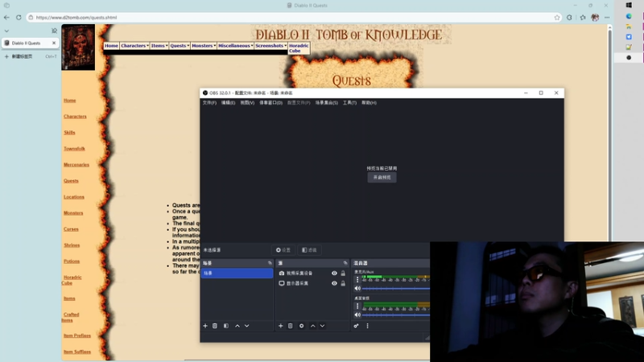Click the properties button in OBS source toolbar

point(283,250)
